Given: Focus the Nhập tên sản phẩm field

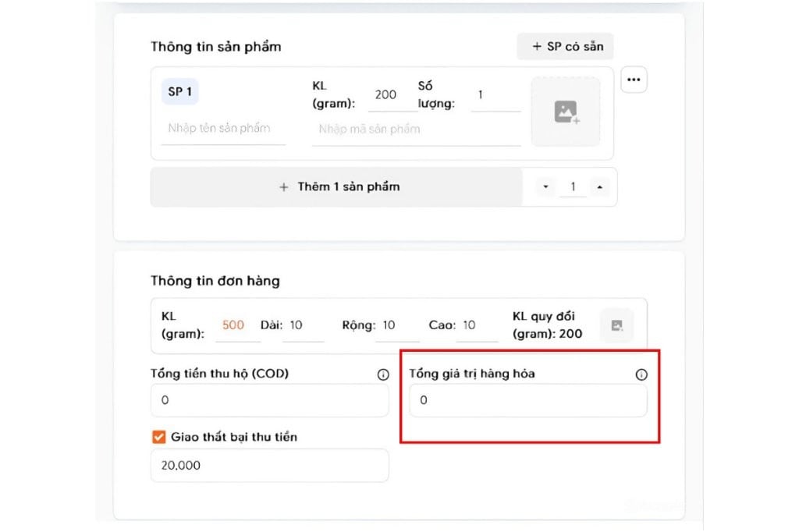Looking at the screenshot, I should (x=223, y=129).
